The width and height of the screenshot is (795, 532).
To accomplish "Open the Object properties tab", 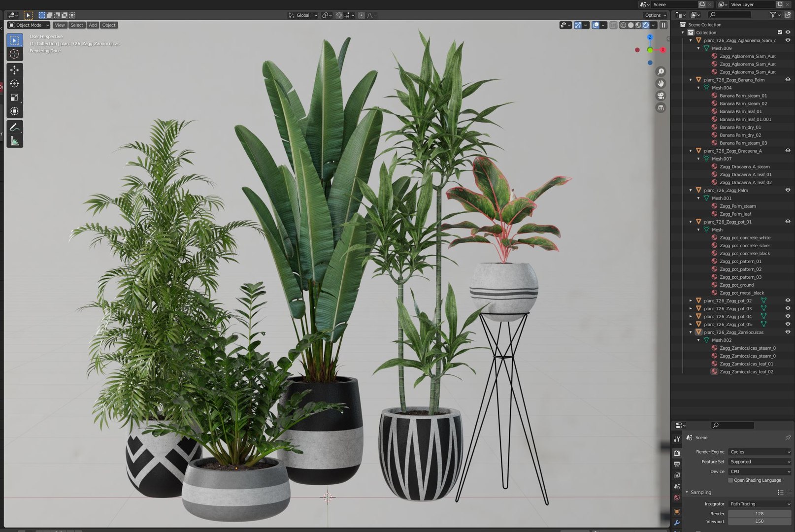I will (x=677, y=512).
